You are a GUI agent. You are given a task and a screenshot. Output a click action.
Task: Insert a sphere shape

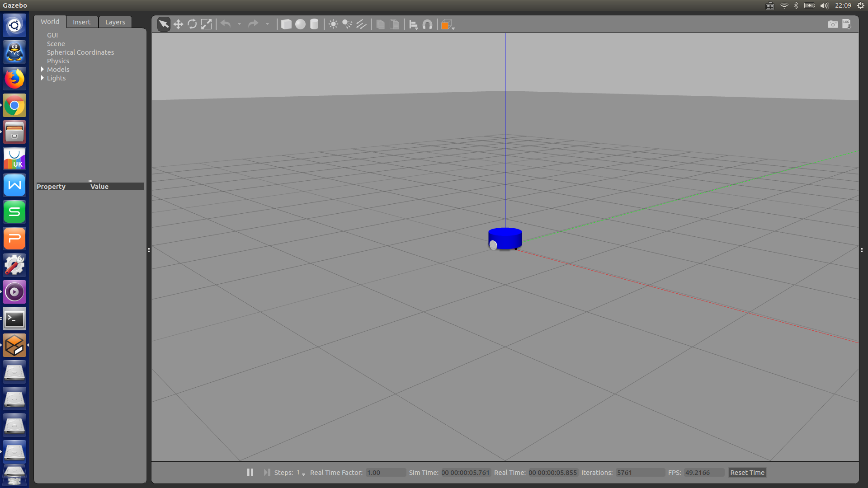[x=300, y=24]
